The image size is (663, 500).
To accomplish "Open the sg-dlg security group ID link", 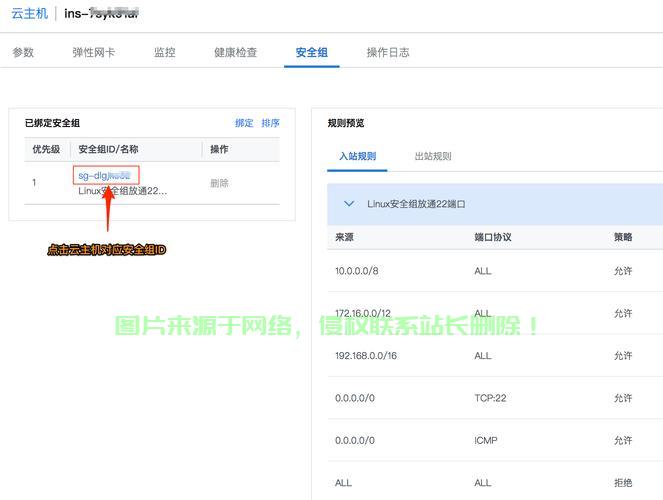I will pos(104,175).
